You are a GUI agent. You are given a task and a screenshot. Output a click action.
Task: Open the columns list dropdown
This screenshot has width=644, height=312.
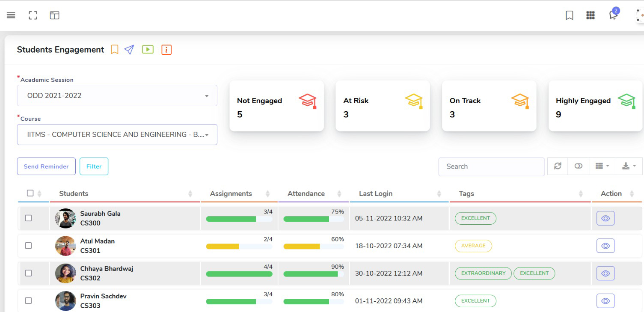coord(602,166)
